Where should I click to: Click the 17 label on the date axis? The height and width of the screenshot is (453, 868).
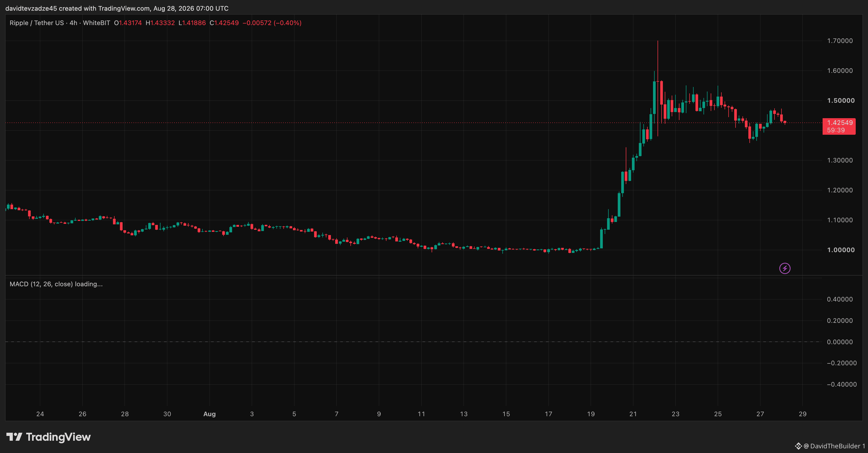coord(549,414)
